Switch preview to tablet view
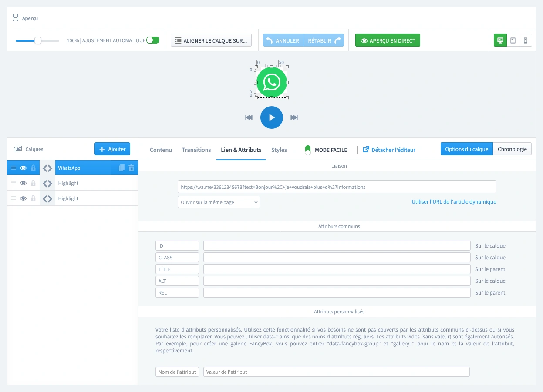Viewport: 543px width, 392px height. (x=513, y=40)
